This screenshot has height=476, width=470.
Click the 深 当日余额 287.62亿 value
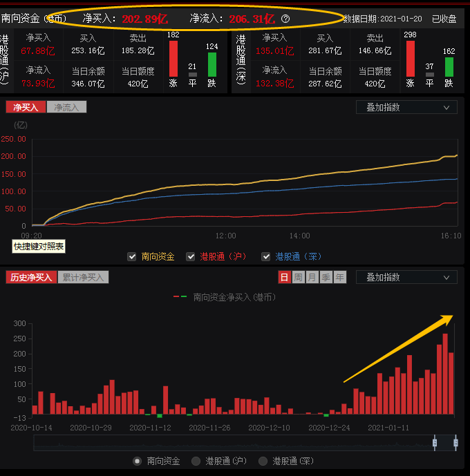(x=325, y=84)
